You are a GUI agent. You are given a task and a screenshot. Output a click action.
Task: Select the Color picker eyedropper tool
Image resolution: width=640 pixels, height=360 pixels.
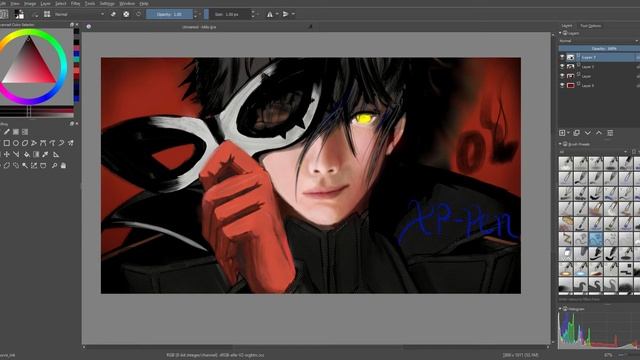point(45,154)
